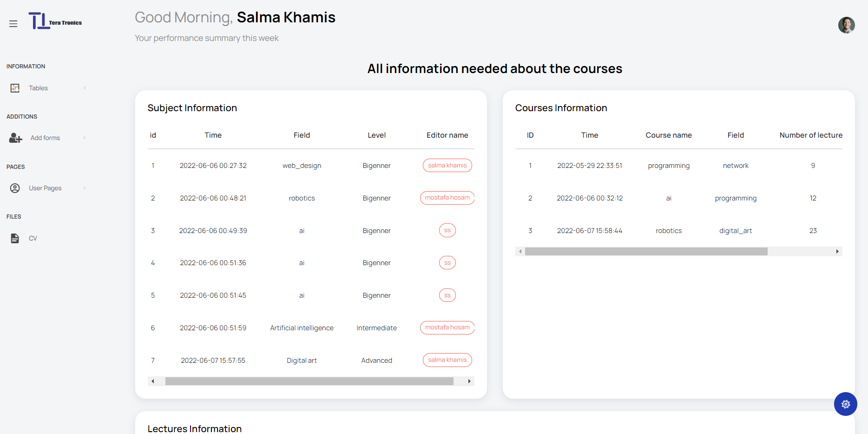Select the robotics course name cell
Screen dimensions: 868x434
coord(669,231)
